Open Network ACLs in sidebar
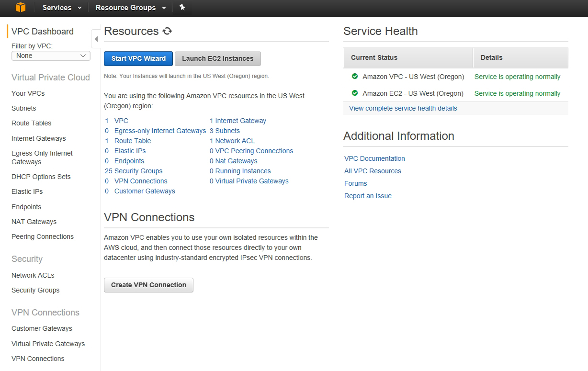 point(33,275)
